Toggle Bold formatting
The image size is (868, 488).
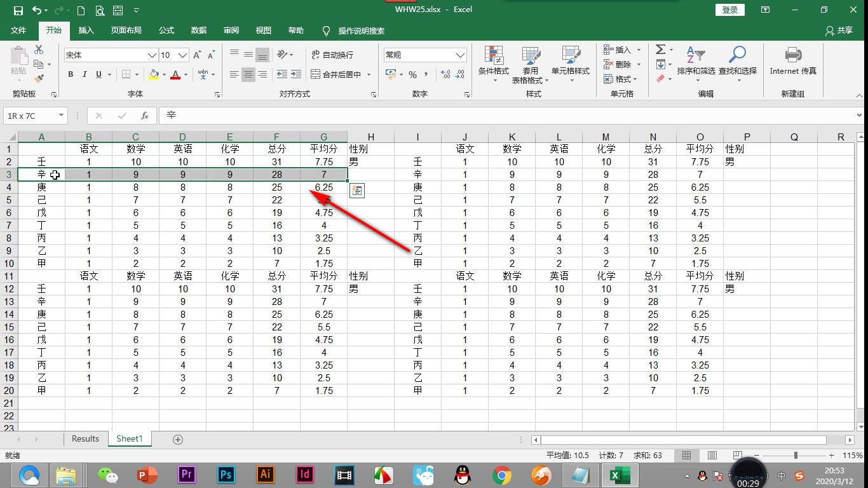71,74
